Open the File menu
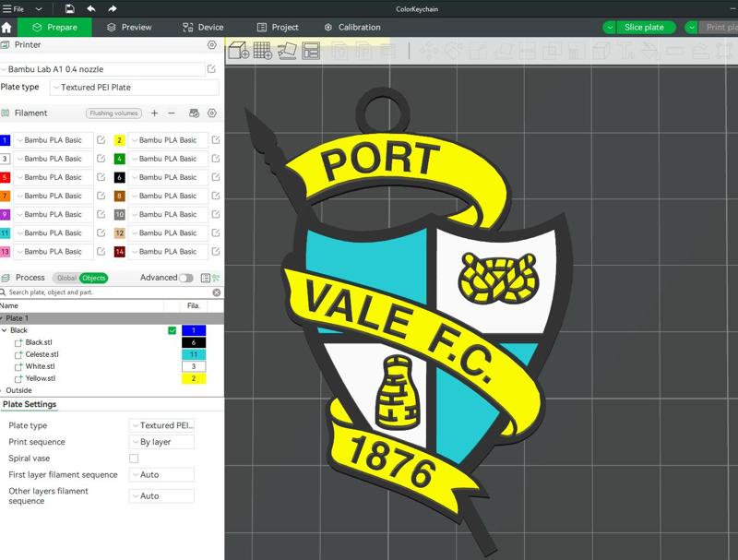This screenshot has width=738, height=560. pos(14,9)
